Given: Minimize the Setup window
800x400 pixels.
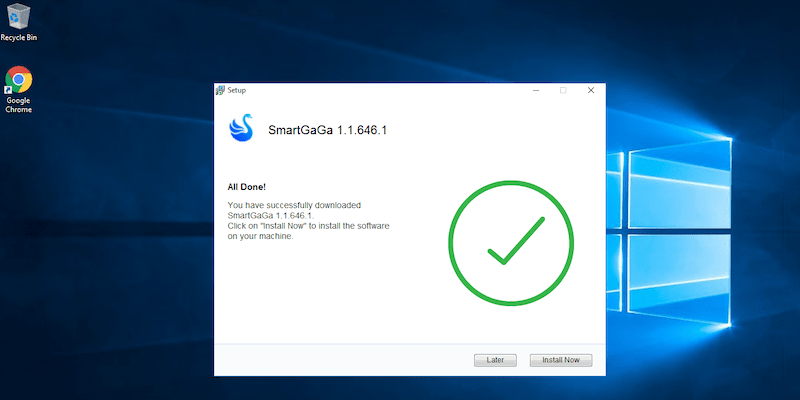Looking at the screenshot, I should [x=536, y=90].
